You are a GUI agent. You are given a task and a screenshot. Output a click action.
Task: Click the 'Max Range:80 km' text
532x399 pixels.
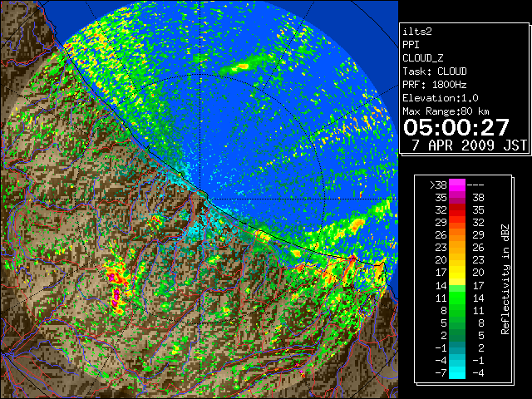pos(446,111)
